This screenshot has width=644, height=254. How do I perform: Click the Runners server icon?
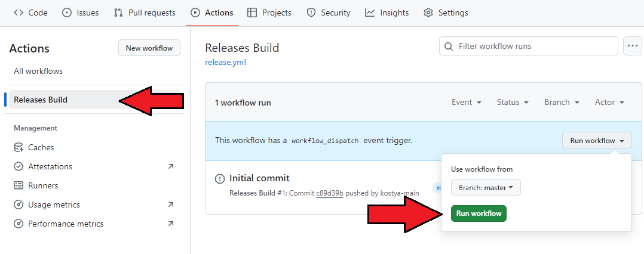tap(19, 185)
